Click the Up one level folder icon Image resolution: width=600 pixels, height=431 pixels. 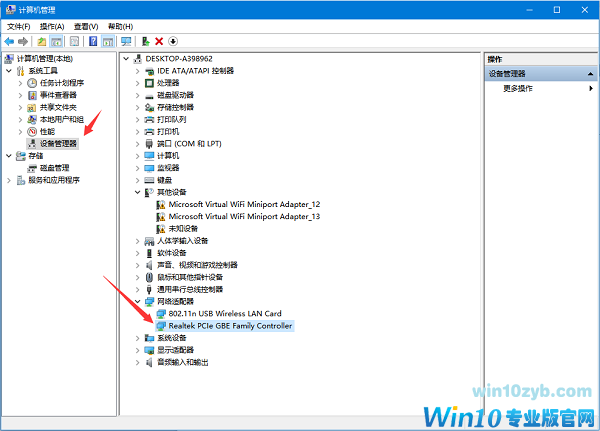pos(41,41)
